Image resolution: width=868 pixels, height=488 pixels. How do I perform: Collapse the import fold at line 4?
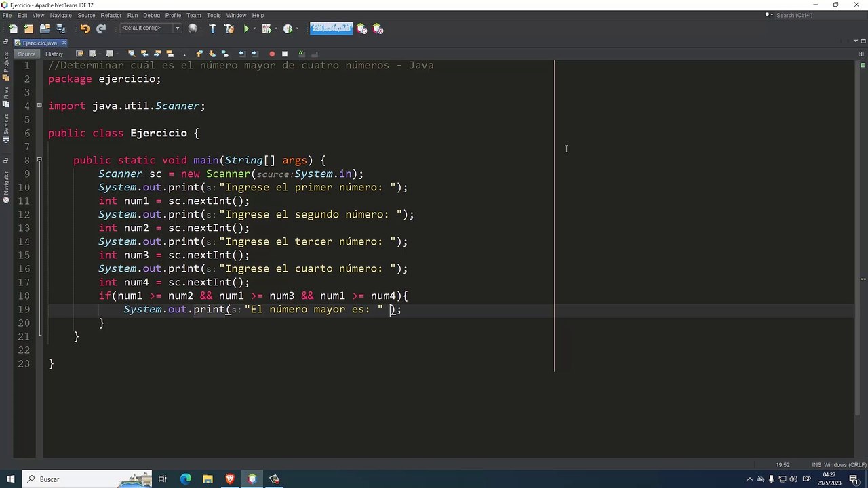click(39, 105)
